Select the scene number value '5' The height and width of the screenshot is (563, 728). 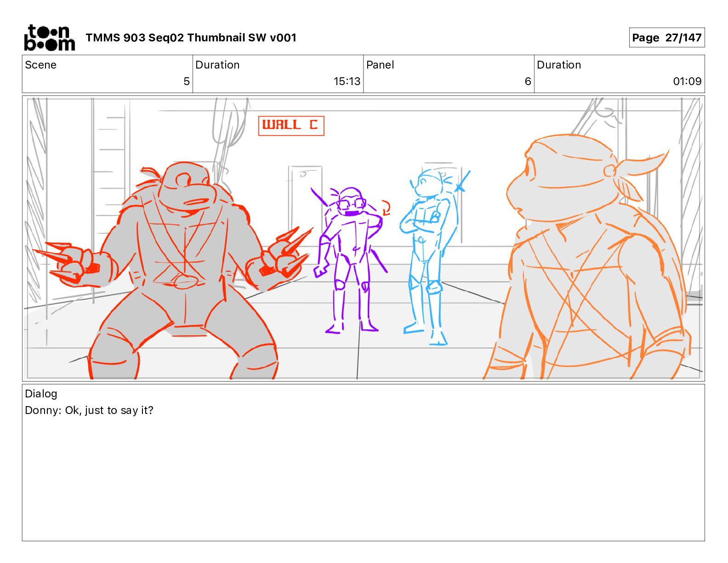pyautogui.click(x=186, y=81)
